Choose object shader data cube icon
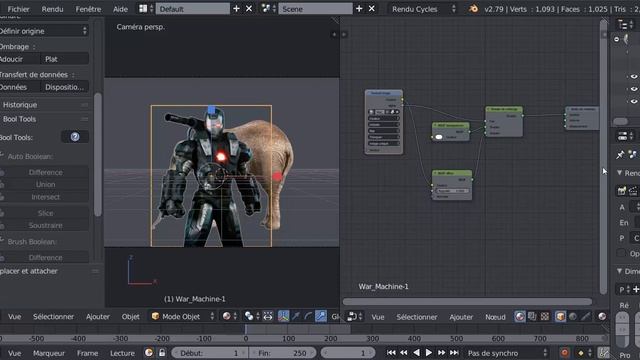Image resolution: width=640 pixels, height=360 pixels. 560,317
